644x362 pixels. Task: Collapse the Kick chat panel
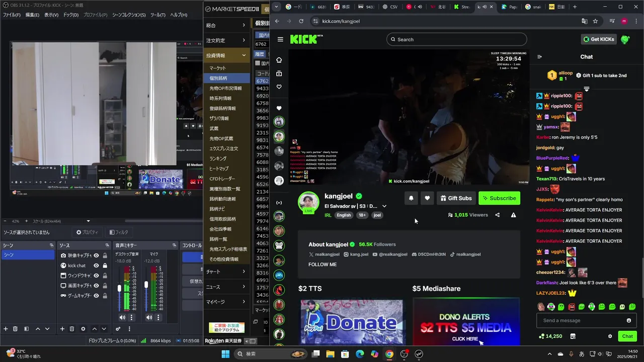pyautogui.click(x=539, y=57)
